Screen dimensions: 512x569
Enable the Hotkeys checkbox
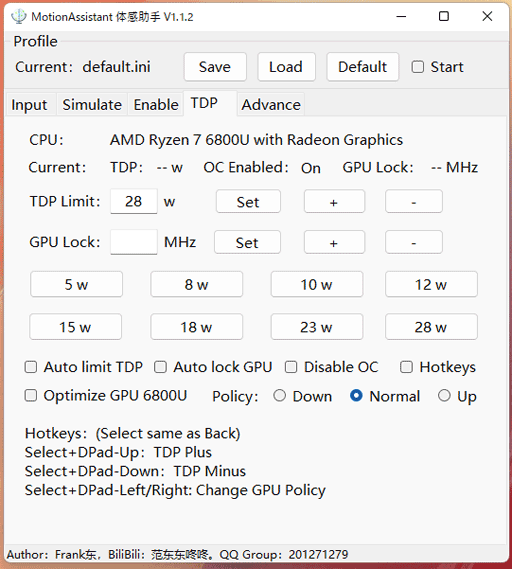[406, 367]
